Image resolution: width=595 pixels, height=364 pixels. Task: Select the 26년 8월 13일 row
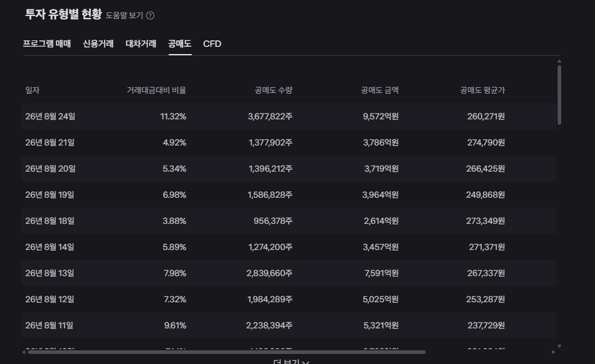coord(289,273)
